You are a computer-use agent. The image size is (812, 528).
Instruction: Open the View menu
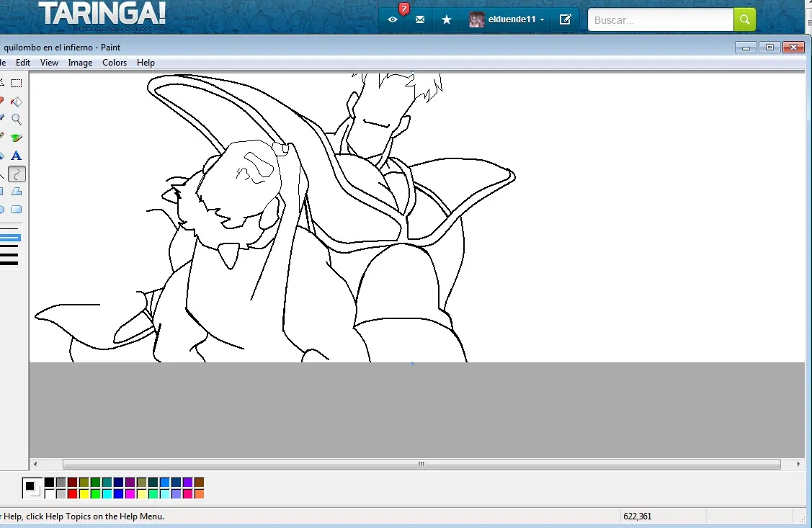click(49, 63)
